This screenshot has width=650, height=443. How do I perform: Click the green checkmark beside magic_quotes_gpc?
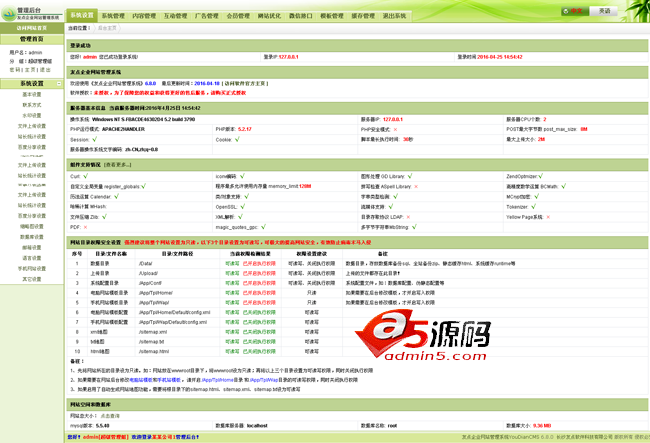click(x=264, y=227)
